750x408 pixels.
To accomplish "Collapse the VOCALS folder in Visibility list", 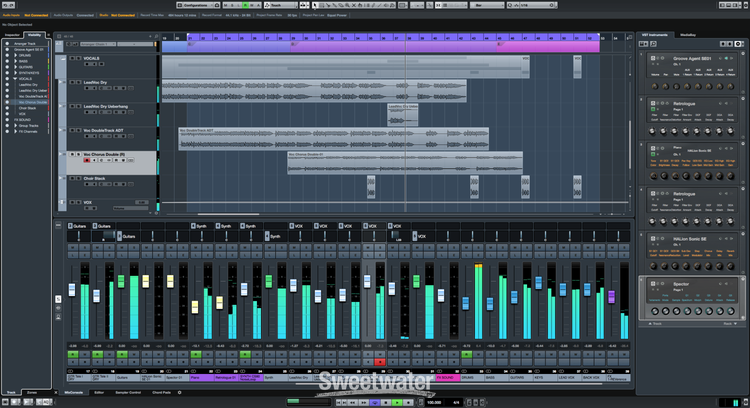I will click(15, 78).
